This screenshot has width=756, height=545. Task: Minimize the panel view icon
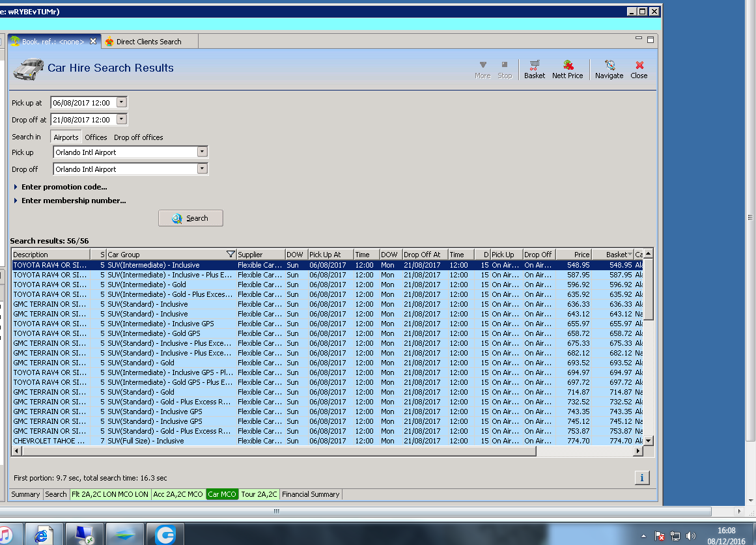pos(638,38)
